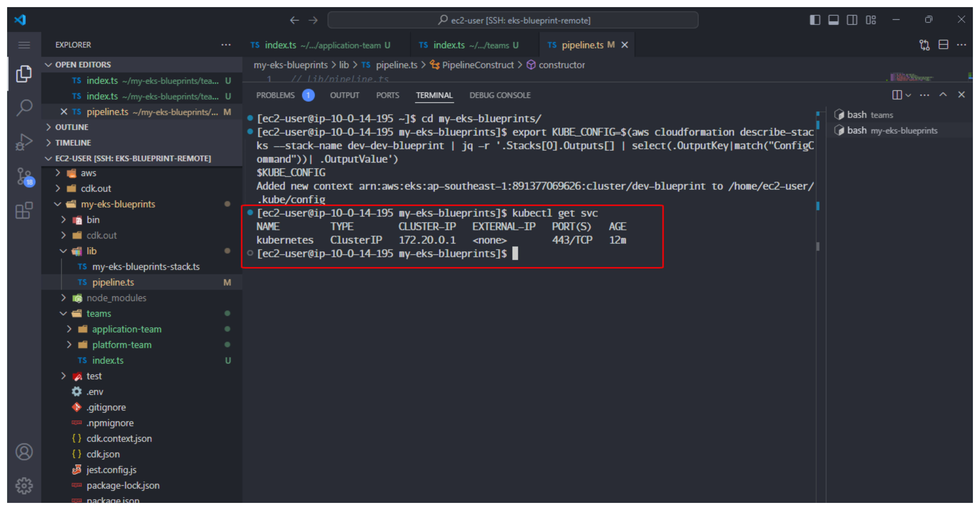The width and height of the screenshot is (980, 510).
Task: Open the Explorer view in activity bar
Action: [24, 74]
